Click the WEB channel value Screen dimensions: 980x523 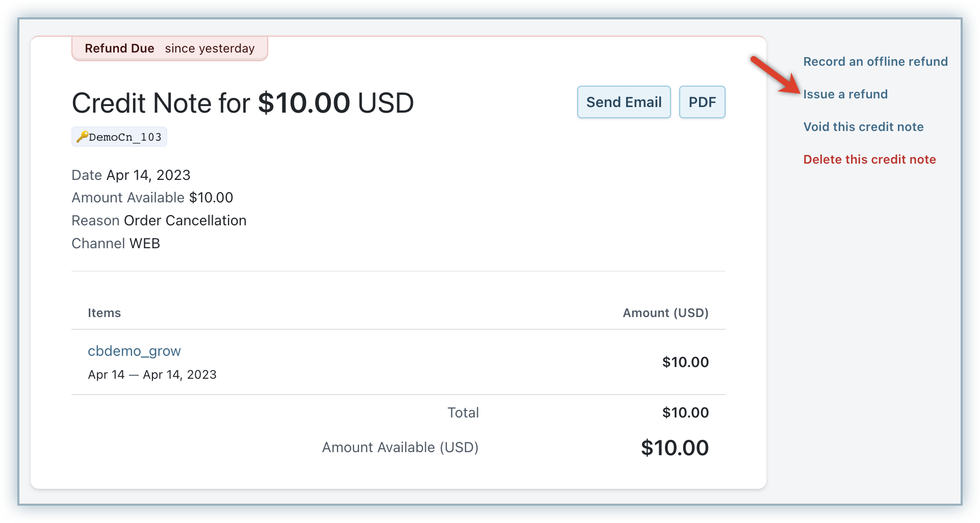pos(144,244)
